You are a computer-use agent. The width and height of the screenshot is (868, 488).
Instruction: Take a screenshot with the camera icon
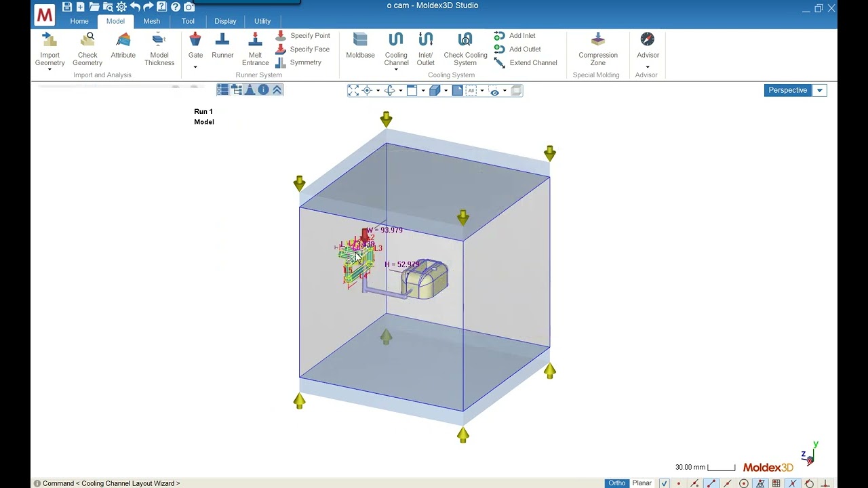189,7
